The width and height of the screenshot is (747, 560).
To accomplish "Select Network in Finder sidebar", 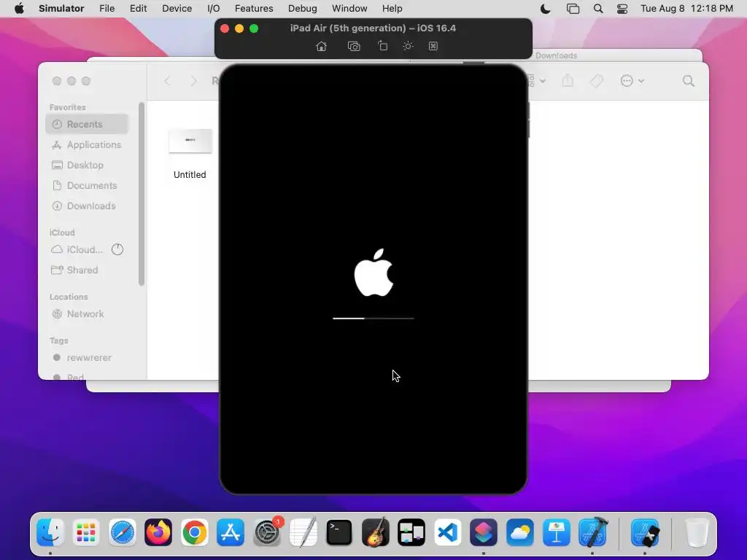I will tap(88, 314).
